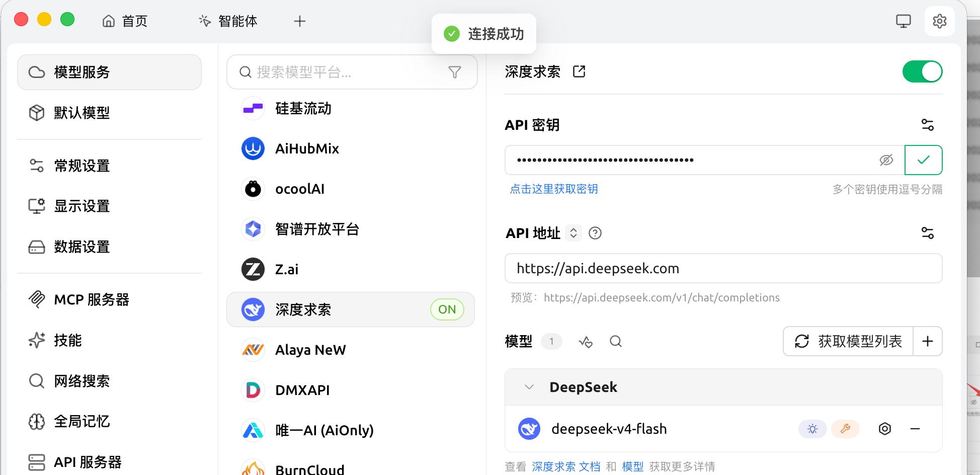Screen dimensions: 980x475
Task: Click the API key input field
Action: point(704,160)
